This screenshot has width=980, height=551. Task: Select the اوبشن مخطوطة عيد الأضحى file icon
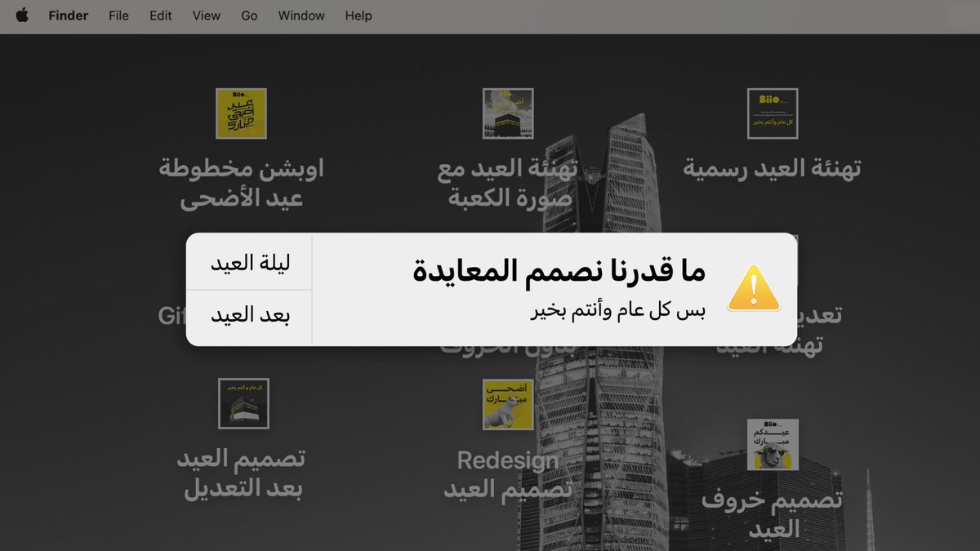pyautogui.click(x=241, y=113)
